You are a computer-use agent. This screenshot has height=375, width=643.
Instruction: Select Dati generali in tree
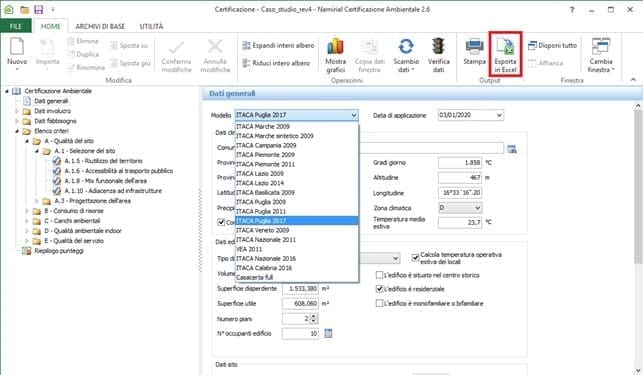[x=51, y=101]
